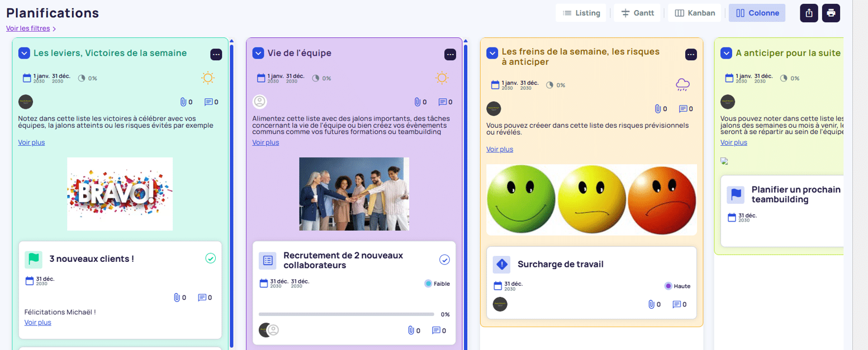Click the calendar icon in Vie de l'équipe header
The width and height of the screenshot is (868, 350).
click(x=261, y=78)
